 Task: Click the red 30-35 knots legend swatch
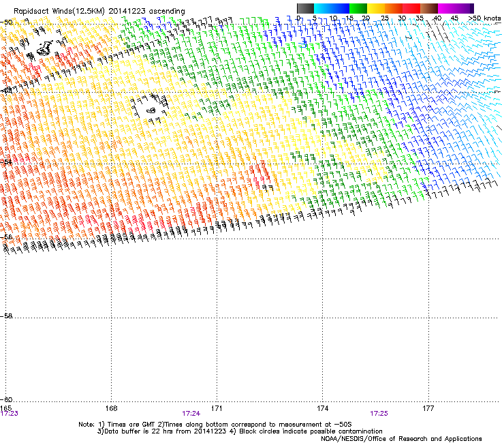pos(411,8)
